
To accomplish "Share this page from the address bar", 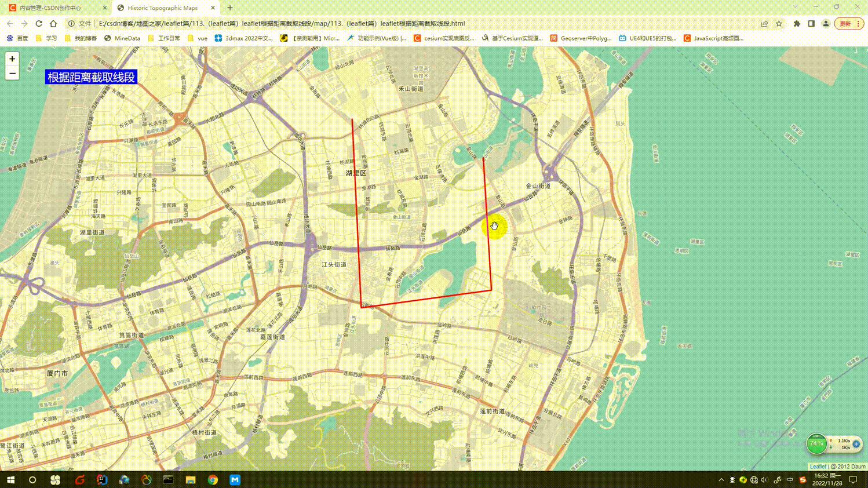I will [x=764, y=24].
